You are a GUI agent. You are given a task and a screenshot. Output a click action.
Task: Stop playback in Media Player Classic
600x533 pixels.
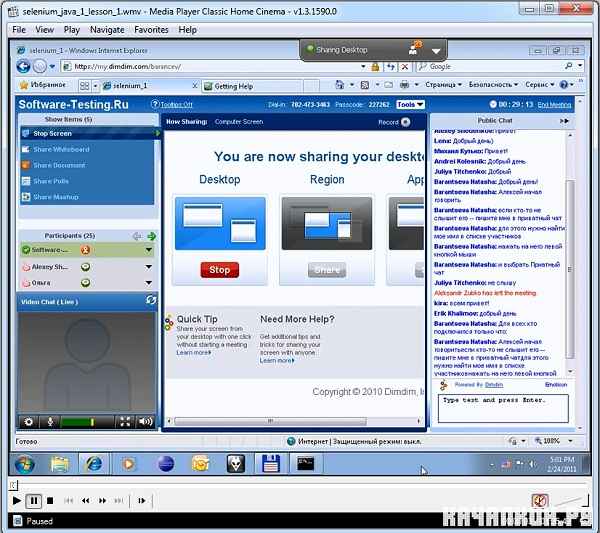pos(50,500)
